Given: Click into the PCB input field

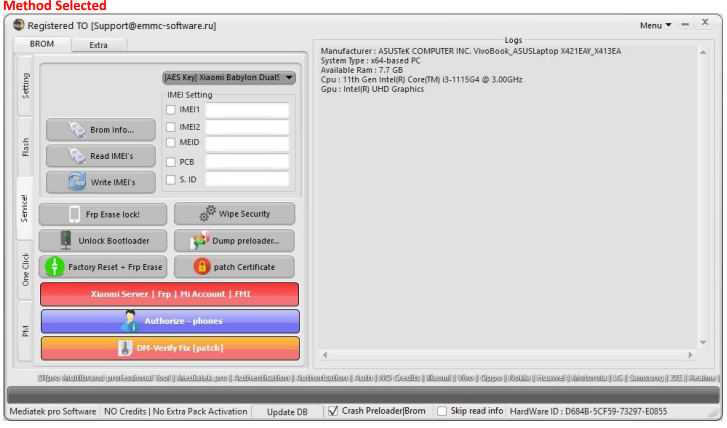Looking at the screenshot, I should click(247, 161).
